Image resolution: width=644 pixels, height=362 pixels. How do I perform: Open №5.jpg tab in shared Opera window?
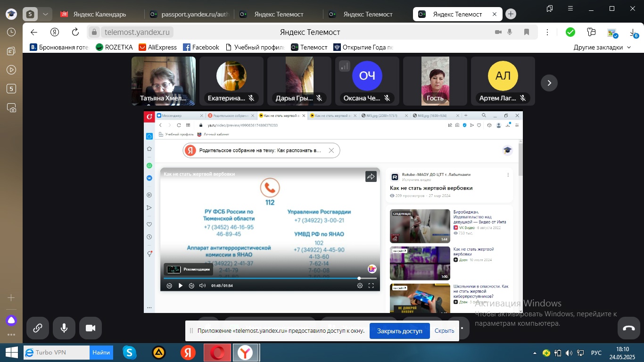pos(385,115)
